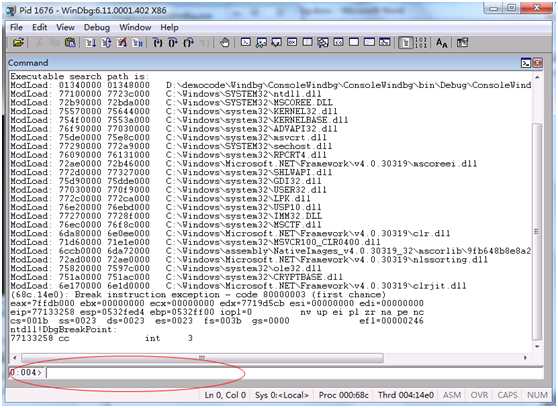Image resolution: width=558 pixels, height=408 pixels.
Task: Open the Window menu
Action: tap(135, 27)
